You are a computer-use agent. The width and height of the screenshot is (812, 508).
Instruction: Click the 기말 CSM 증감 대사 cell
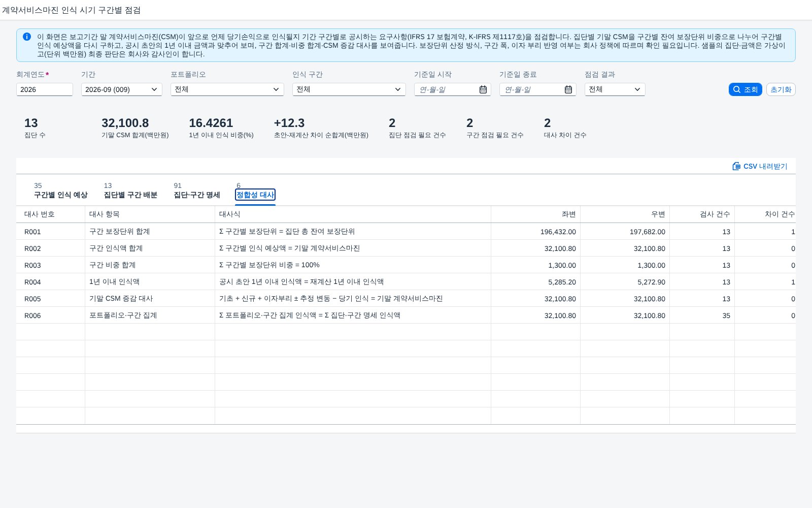click(150, 299)
